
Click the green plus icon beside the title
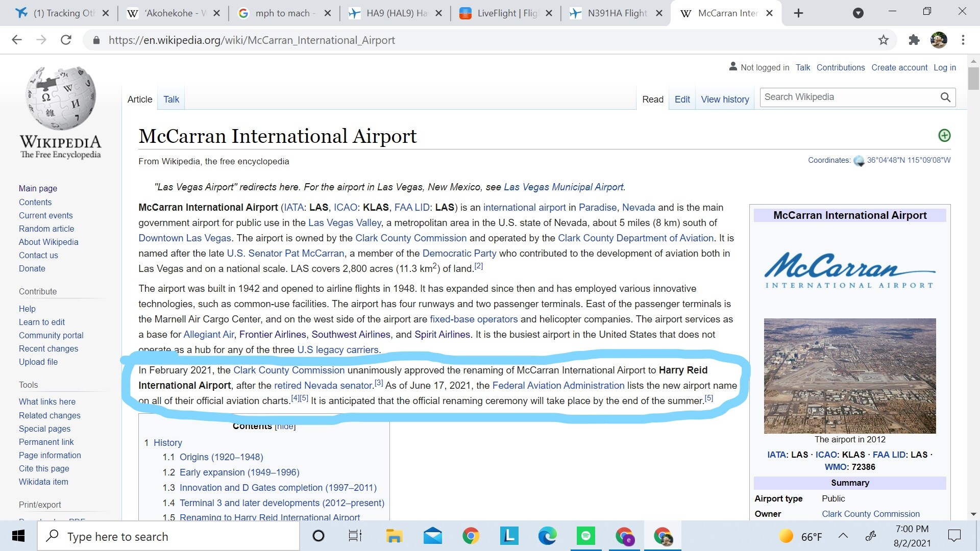pos(944,135)
